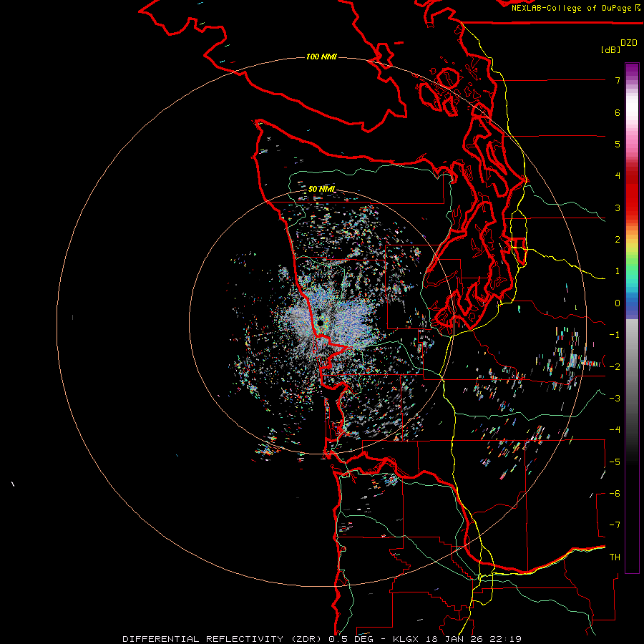
Task: Click the -2 dB legend value
Action: click(615, 366)
